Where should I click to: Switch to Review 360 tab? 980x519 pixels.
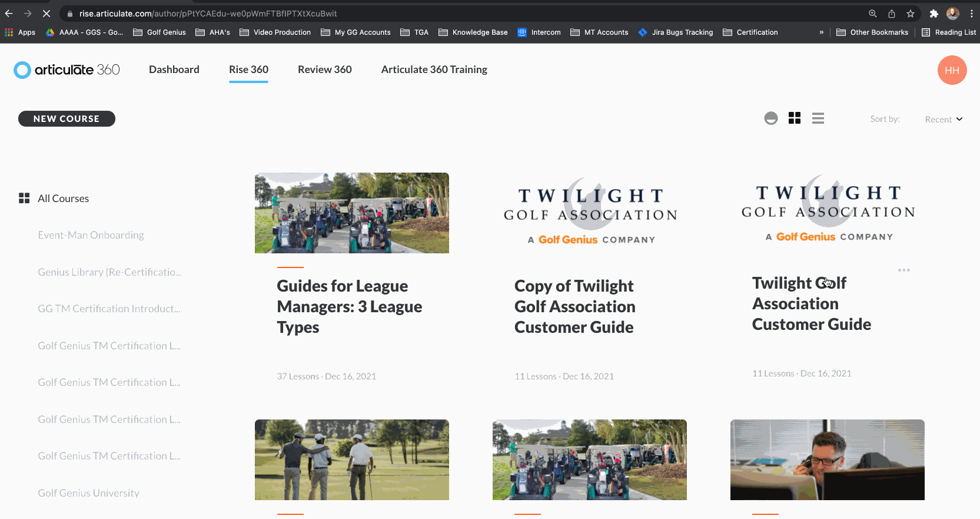(325, 70)
